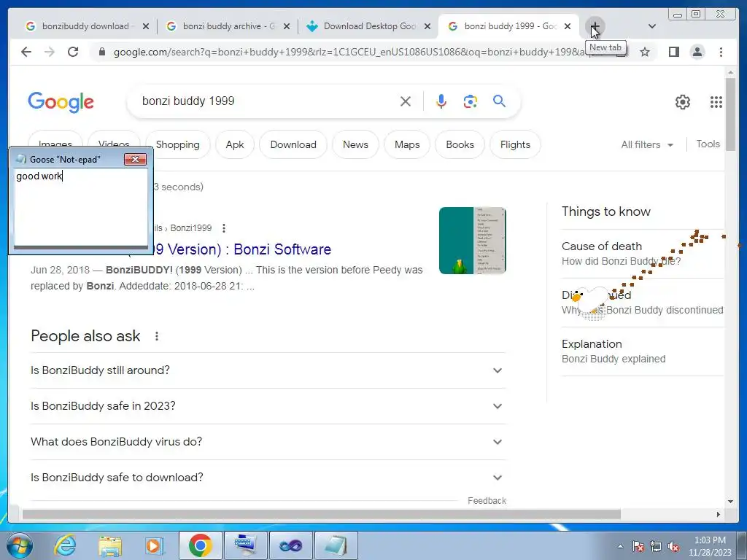Submit search with magnifier icon

(x=499, y=101)
